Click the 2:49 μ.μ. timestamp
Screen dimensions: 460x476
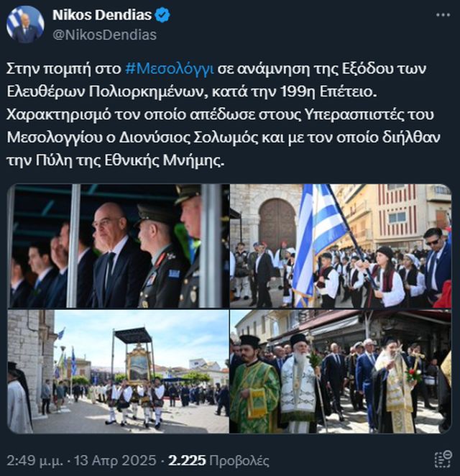click(35, 460)
